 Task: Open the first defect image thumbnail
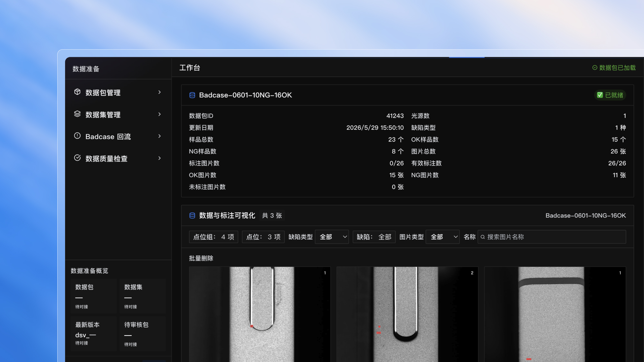260,314
